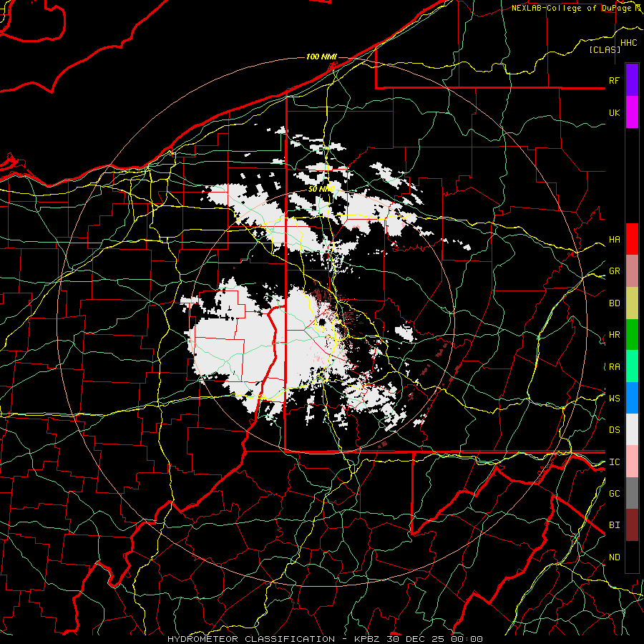Viewport: 644px width, 644px height.
Task: Click the ND black legend swatch
Action: [x=632, y=557]
